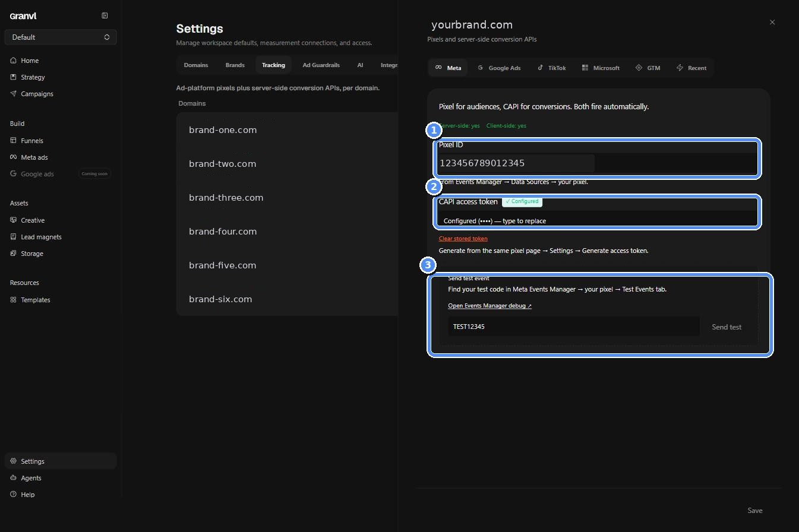This screenshot has height=532, width=799.
Task: Close the yourbrand.com panel
Action: click(x=772, y=23)
